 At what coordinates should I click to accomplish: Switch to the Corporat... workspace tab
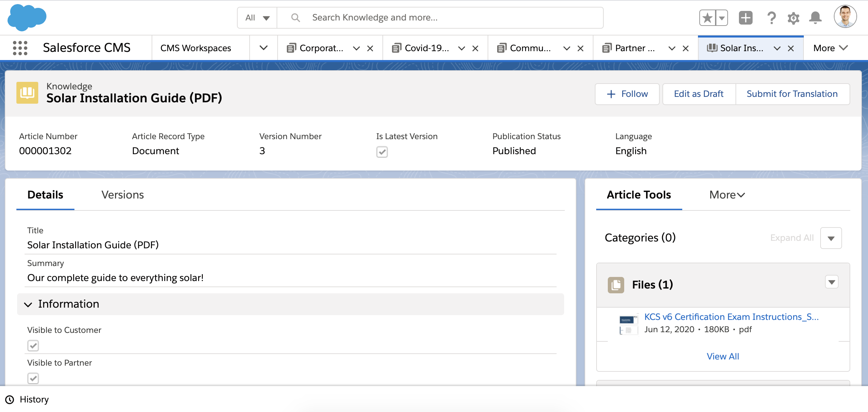pos(321,48)
